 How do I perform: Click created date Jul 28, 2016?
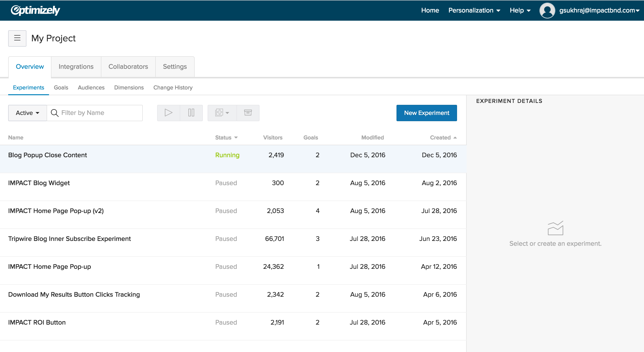pyautogui.click(x=439, y=211)
